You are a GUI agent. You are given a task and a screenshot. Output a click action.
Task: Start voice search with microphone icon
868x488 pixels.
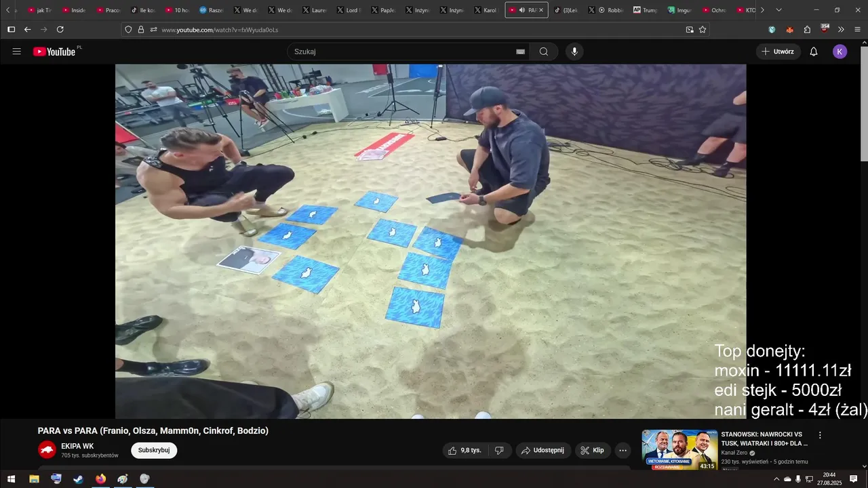[574, 52]
